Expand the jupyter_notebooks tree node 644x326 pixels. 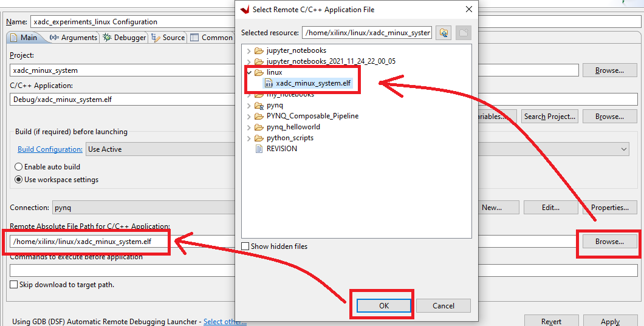(x=249, y=51)
